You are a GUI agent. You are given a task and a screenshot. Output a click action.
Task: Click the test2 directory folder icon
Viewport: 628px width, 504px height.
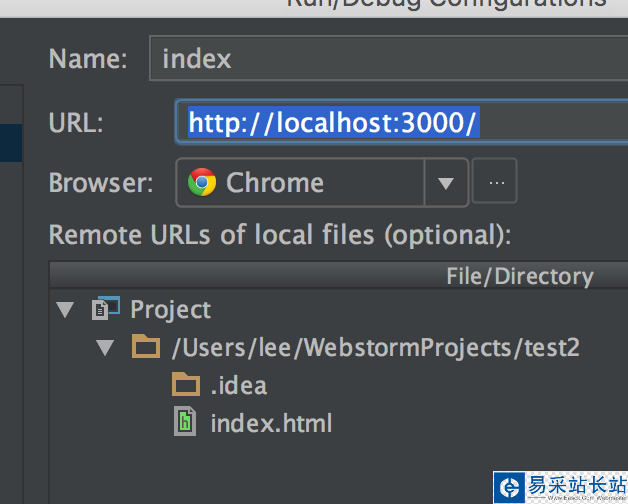[x=146, y=348]
